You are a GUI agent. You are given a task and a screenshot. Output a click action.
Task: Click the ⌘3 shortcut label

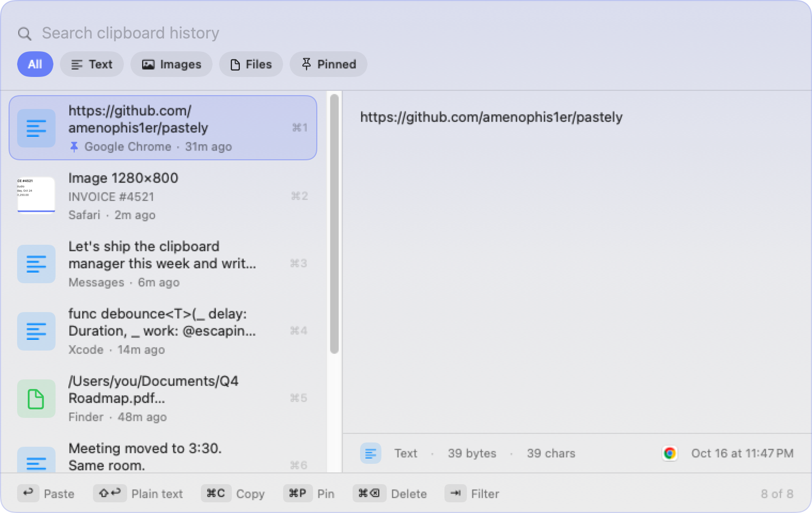(299, 263)
